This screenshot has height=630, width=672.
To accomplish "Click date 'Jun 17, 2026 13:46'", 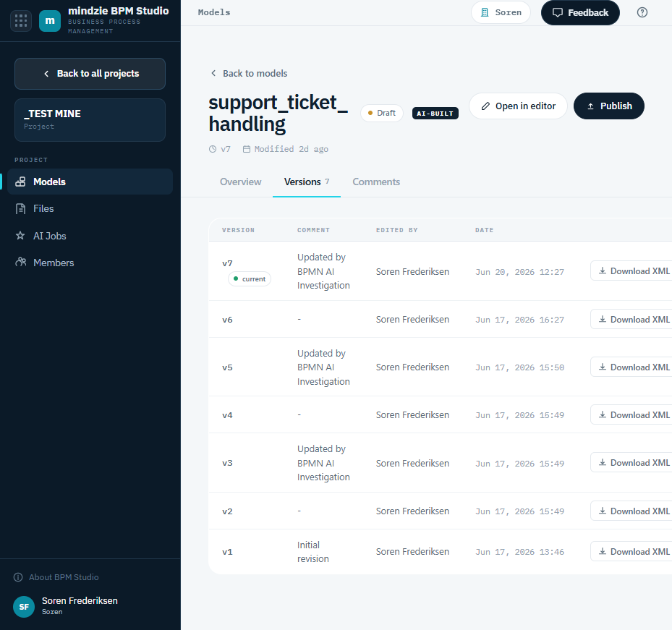I will pos(519,552).
